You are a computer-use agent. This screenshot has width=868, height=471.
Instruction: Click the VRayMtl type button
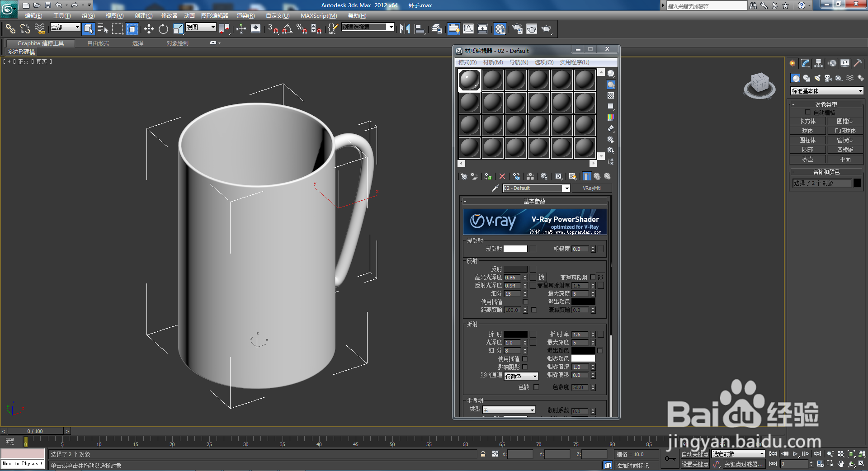(x=592, y=188)
